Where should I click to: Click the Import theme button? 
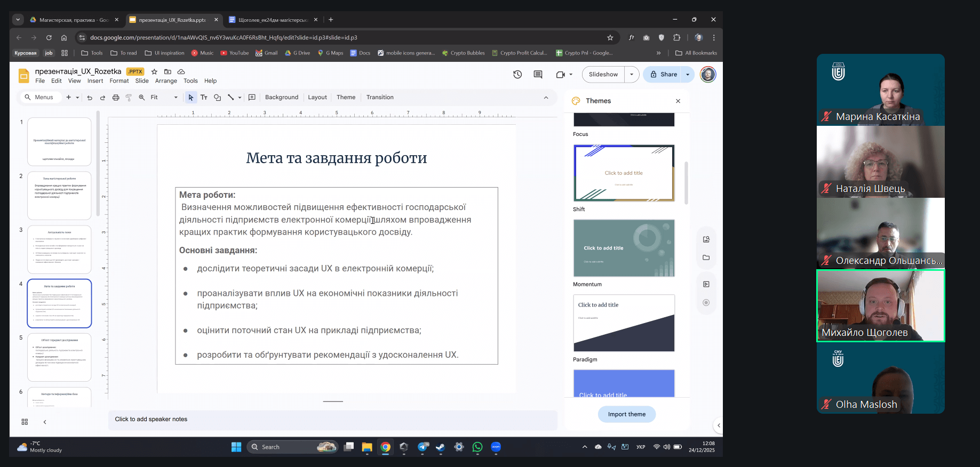[626, 414]
